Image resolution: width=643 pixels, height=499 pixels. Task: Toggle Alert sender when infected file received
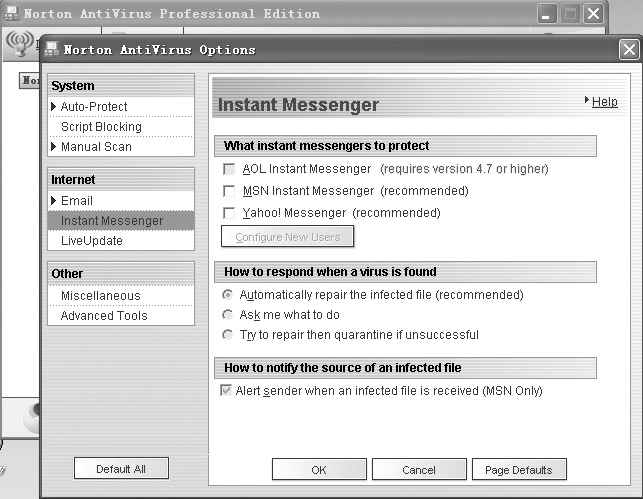coord(225,391)
